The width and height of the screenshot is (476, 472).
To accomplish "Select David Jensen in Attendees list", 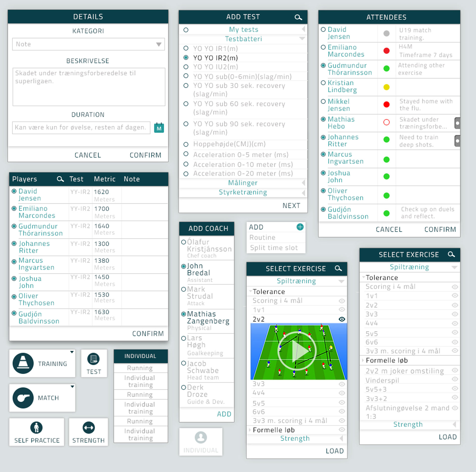I will (x=323, y=29).
